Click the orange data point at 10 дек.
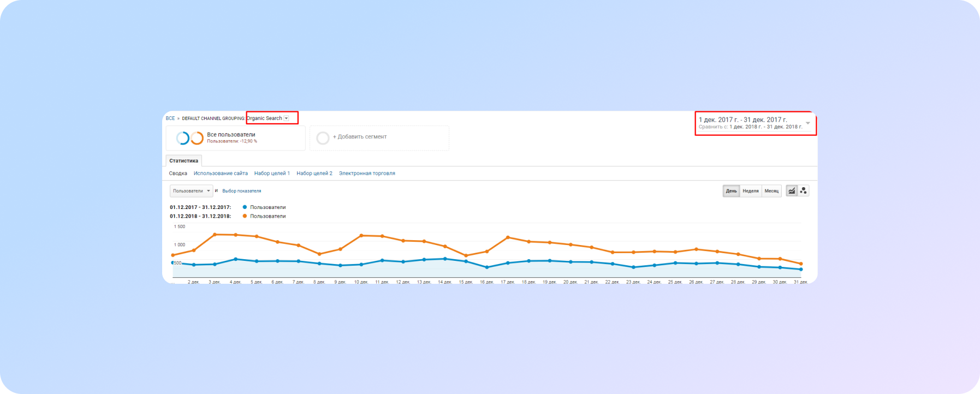Screen dimensions: 980x394 point(361,236)
